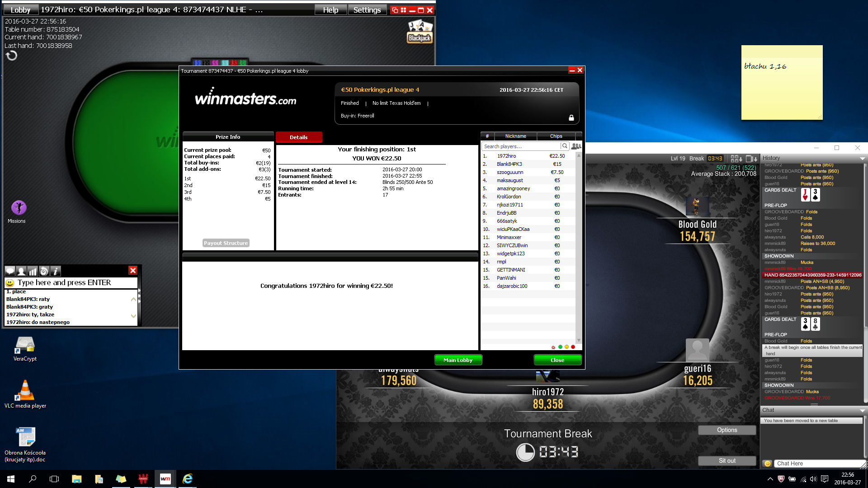The height and width of the screenshot is (488, 868).
Task: Click the green status dot below the players list
Action: pyautogui.click(x=560, y=347)
